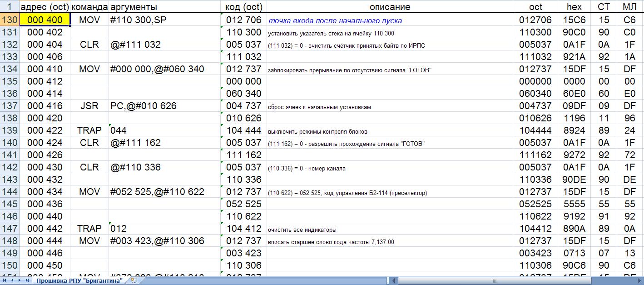
Task: Click argument cell #000 000,@#060 340
Action: coord(164,69)
